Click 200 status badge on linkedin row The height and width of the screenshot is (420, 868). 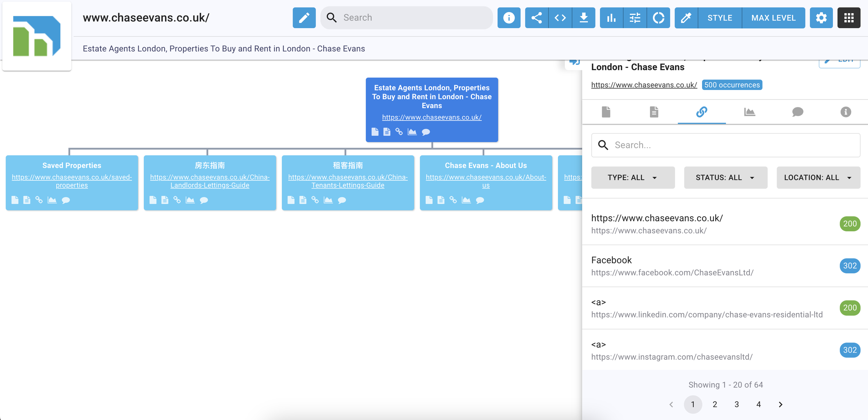click(850, 308)
